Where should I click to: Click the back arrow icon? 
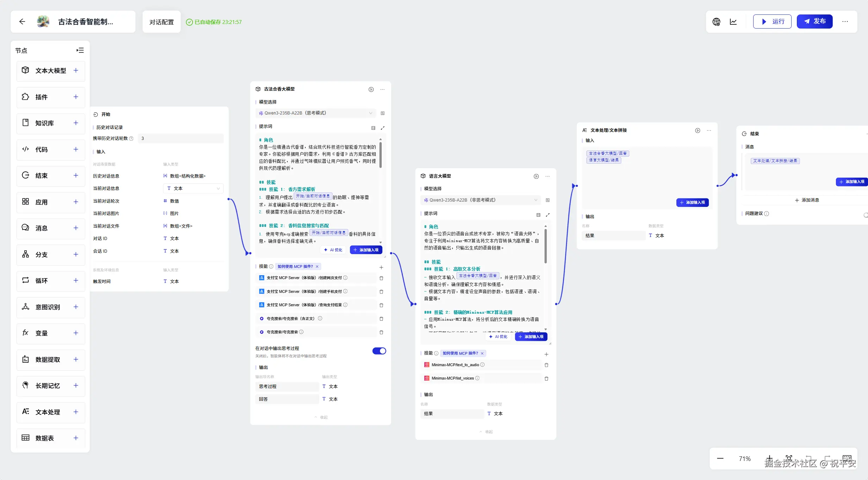click(x=22, y=22)
